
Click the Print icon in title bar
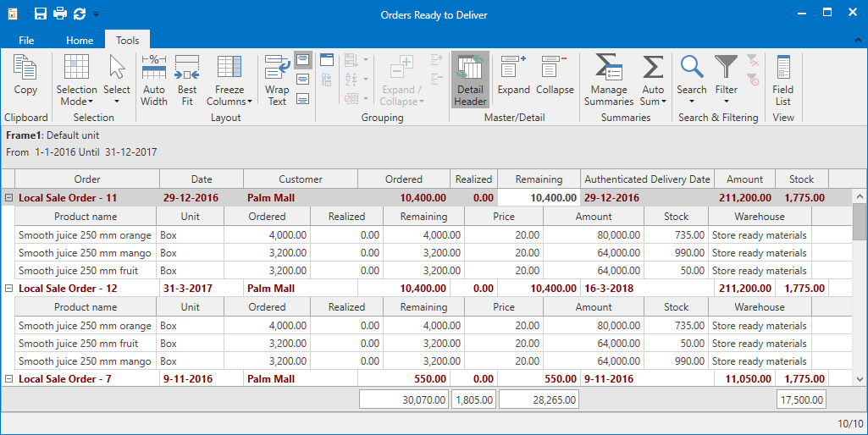coord(60,14)
